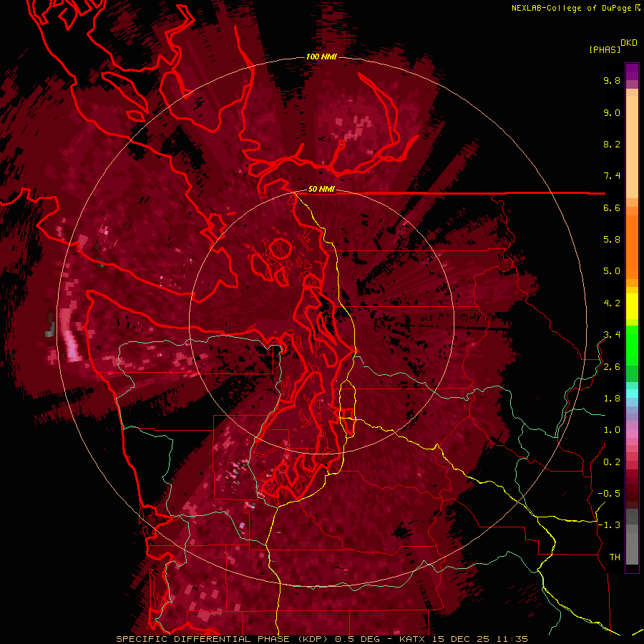
Task: Click the 0.5 DEG elevation text
Action: pos(357,639)
